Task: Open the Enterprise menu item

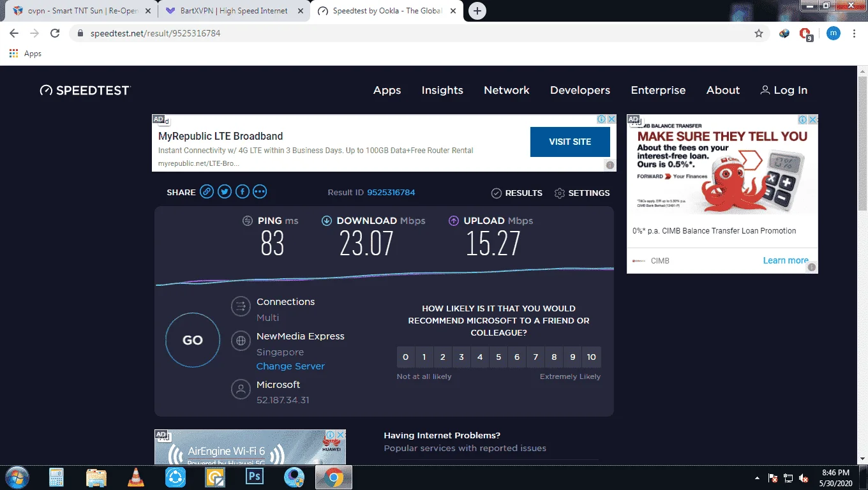Action: click(658, 91)
